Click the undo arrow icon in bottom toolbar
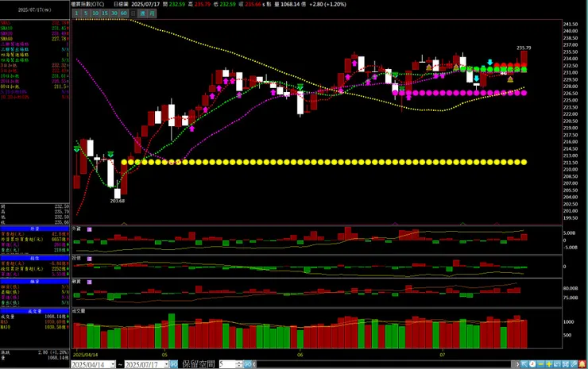The width and height of the screenshot is (588, 369). (x=557, y=364)
